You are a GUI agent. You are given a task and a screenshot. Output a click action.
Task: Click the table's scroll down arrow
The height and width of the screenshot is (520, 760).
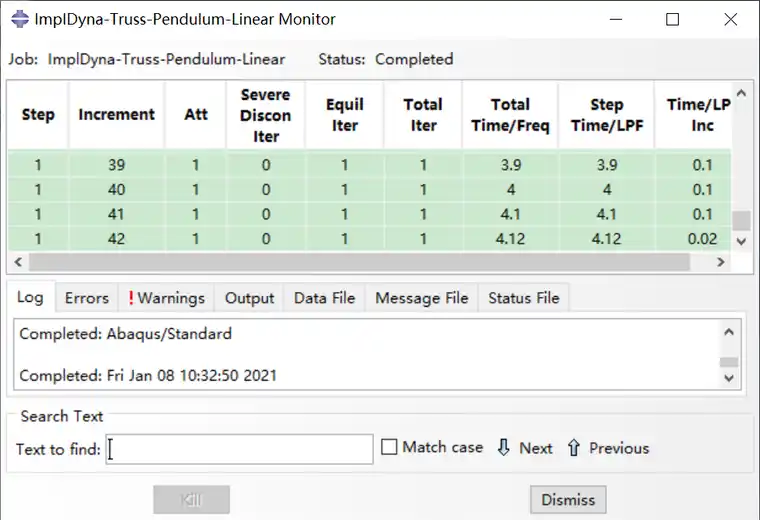tap(741, 241)
